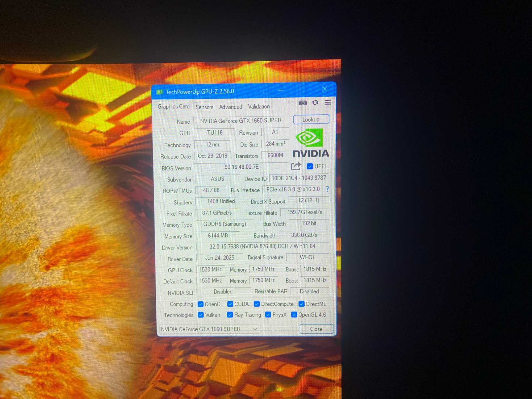Toggle the PhysX checkbox
Screen dimensions: 532x399
pos(268,315)
